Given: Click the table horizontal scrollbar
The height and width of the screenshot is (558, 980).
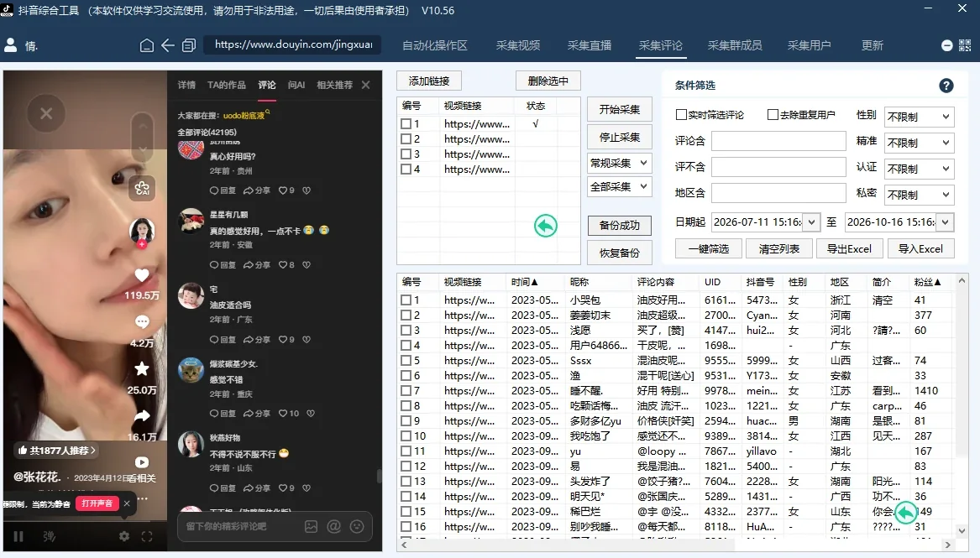Looking at the screenshot, I should (676, 545).
